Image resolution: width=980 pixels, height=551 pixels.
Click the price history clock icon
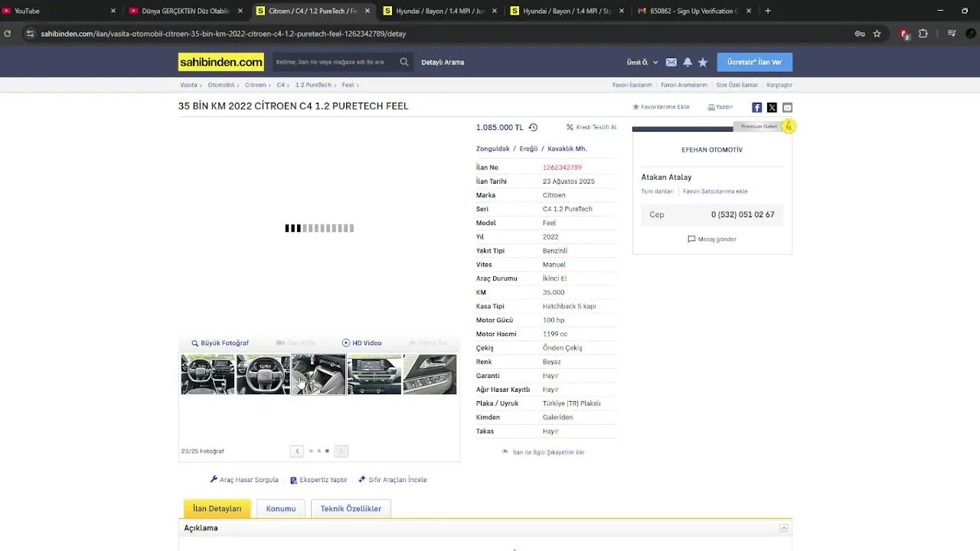533,128
